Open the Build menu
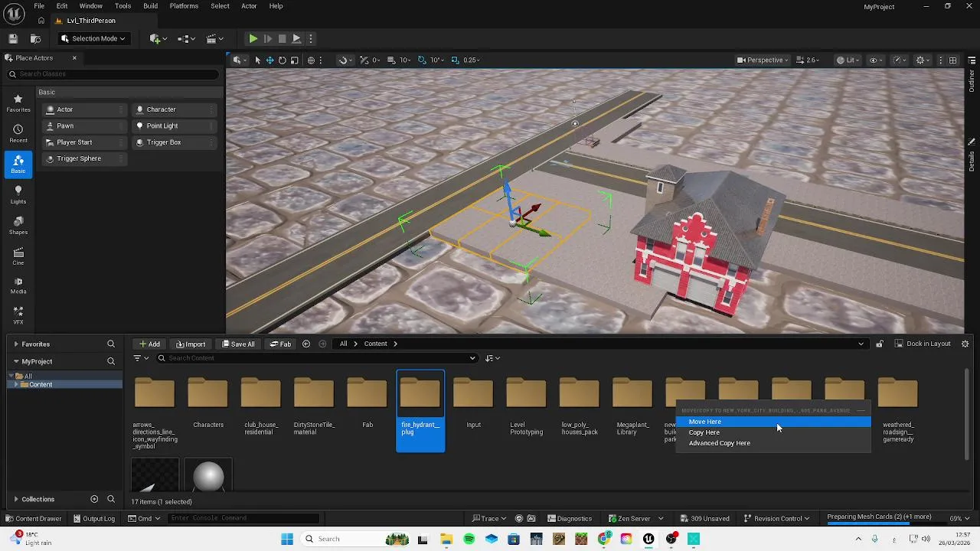The height and width of the screenshot is (551, 980). click(x=150, y=6)
